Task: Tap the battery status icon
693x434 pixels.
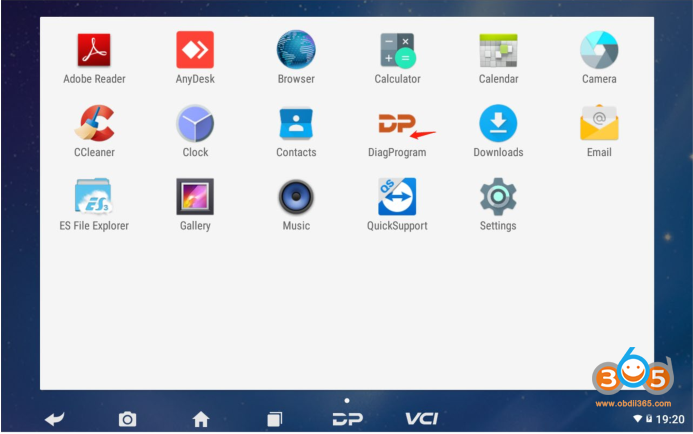Action: [649, 418]
